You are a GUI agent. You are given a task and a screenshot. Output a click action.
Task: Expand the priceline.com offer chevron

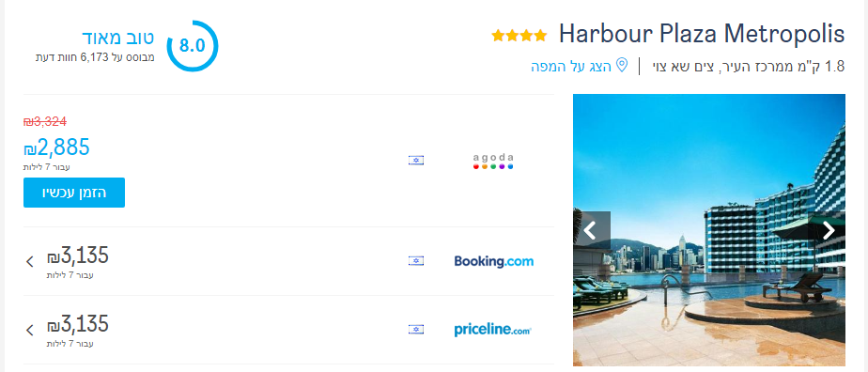coord(30,331)
